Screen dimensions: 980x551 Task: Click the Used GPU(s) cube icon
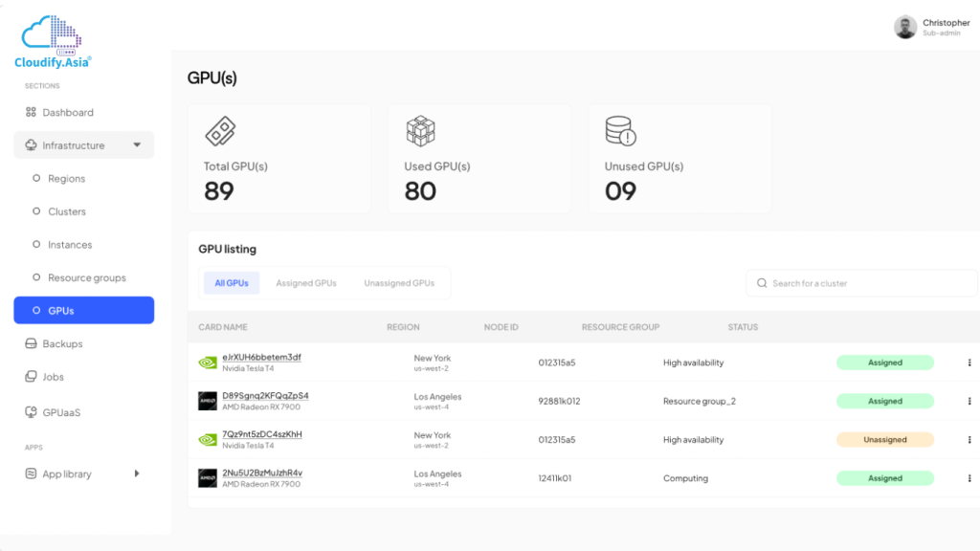(x=421, y=131)
